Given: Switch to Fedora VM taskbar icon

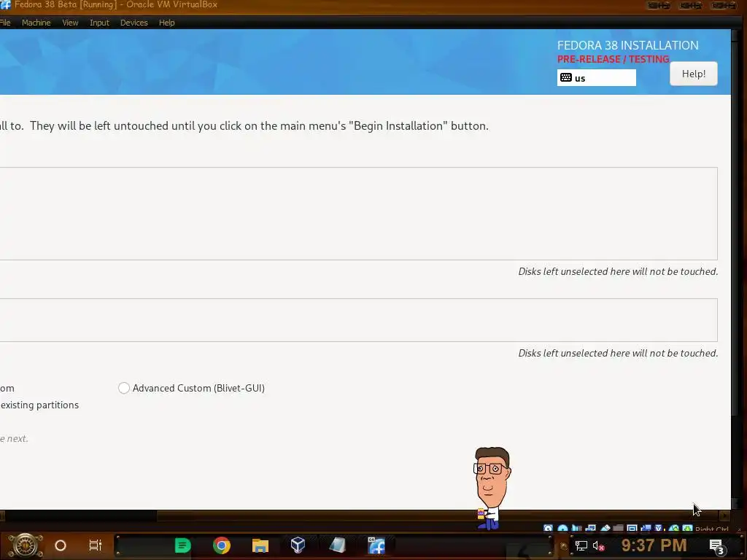Looking at the screenshot, I should point(376,545).
